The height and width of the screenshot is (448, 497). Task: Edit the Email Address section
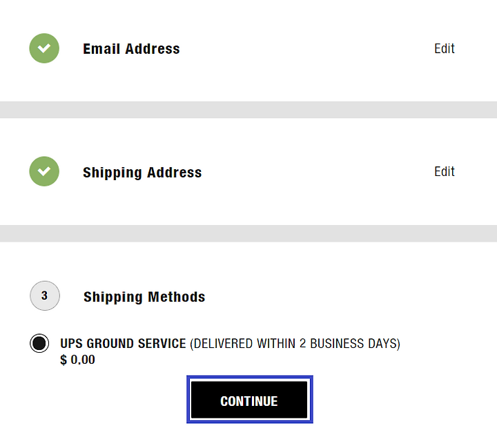445,48
